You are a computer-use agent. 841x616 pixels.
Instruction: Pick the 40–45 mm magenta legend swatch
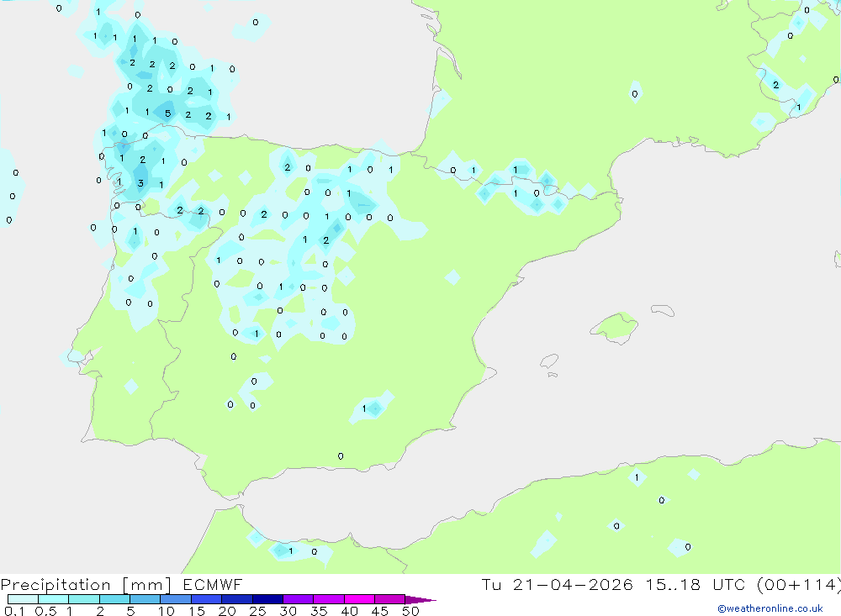tap(359, 599)
